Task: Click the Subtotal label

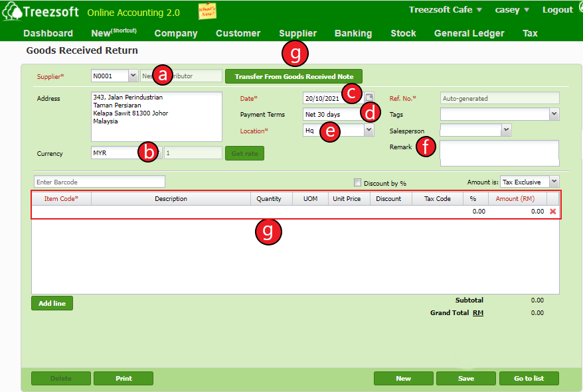Action: (x=469, y=300)
